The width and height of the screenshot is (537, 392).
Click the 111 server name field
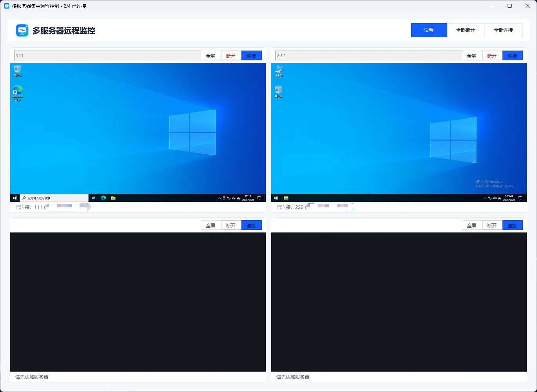click(x=107, y=56)
